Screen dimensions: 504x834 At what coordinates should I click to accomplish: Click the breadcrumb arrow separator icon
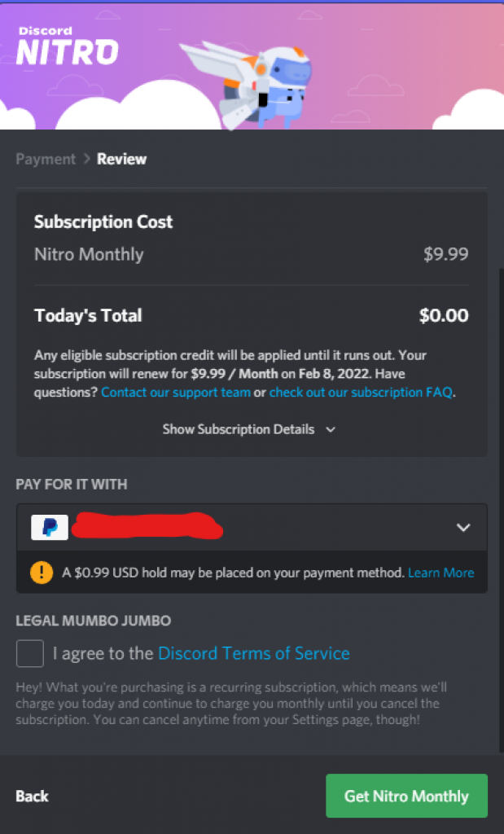pyautogui.click(x=86, y=160)
